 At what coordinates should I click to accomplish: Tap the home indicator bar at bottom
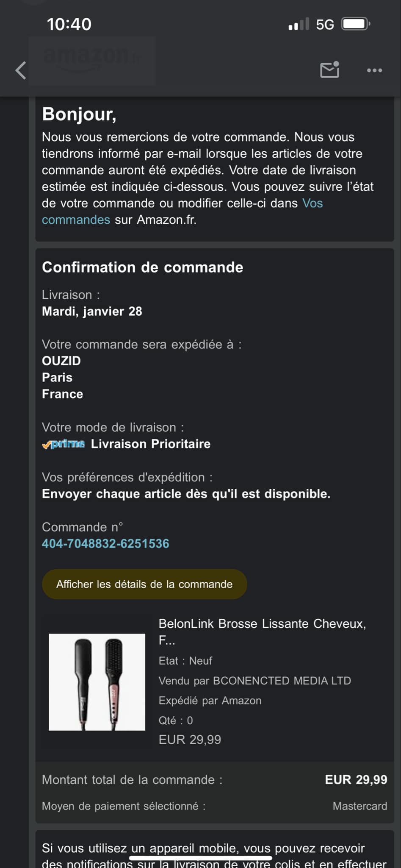click(200, 858)
